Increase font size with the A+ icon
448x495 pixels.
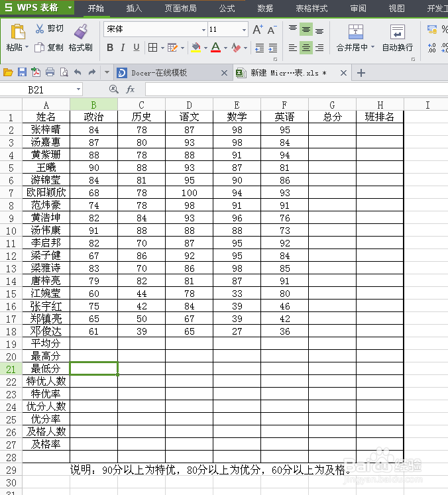pos(258,30)
